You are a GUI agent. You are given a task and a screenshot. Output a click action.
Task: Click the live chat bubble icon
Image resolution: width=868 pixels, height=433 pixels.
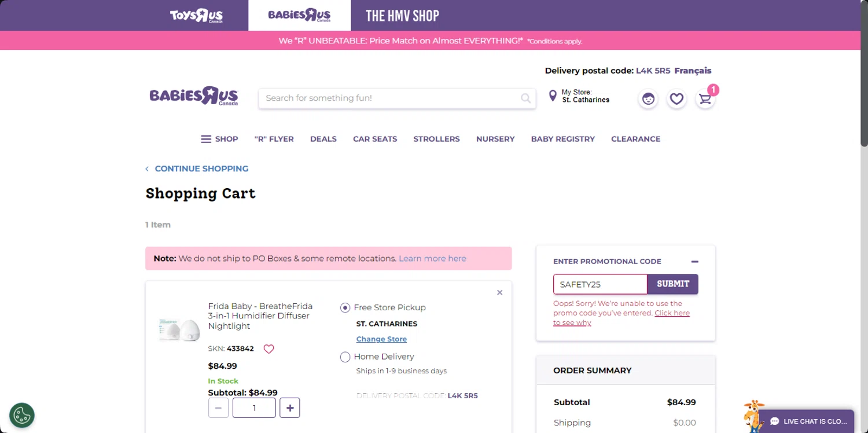coord(775,421)
